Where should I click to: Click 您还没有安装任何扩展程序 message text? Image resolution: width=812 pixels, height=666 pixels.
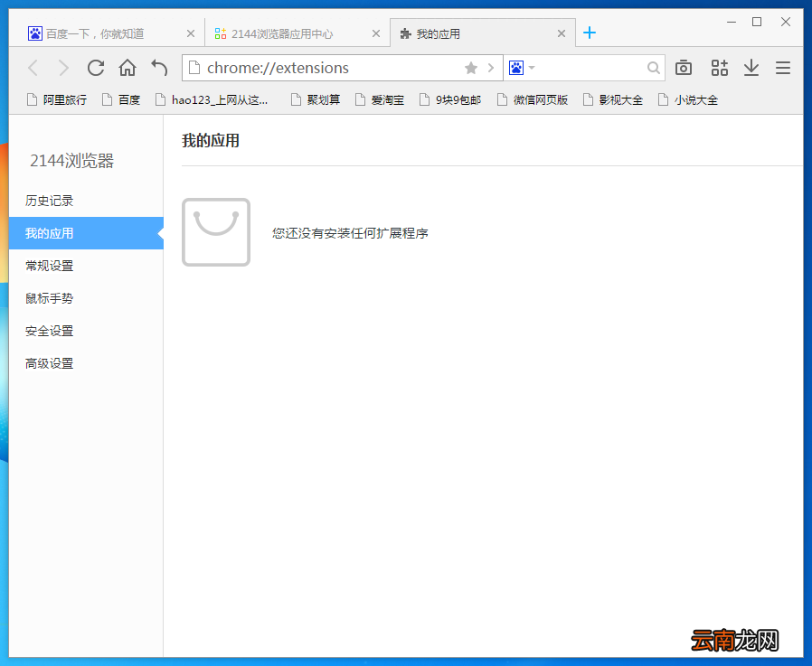(x=350, y=233)
